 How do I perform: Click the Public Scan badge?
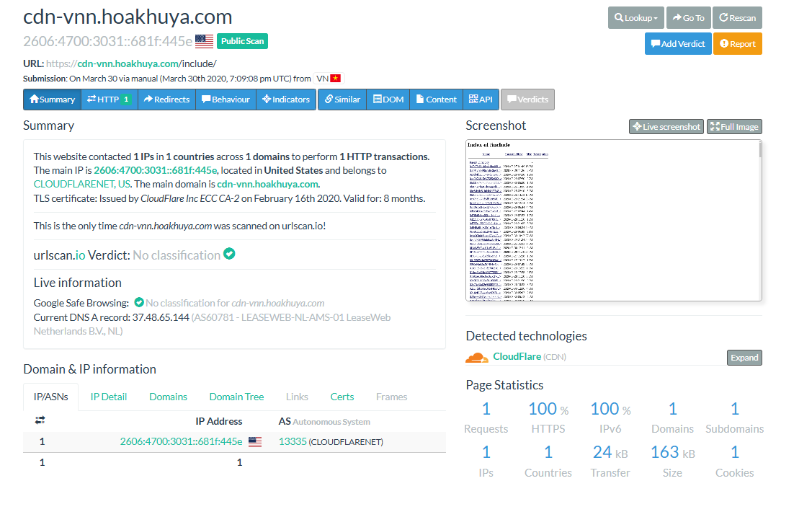point(242,41)
